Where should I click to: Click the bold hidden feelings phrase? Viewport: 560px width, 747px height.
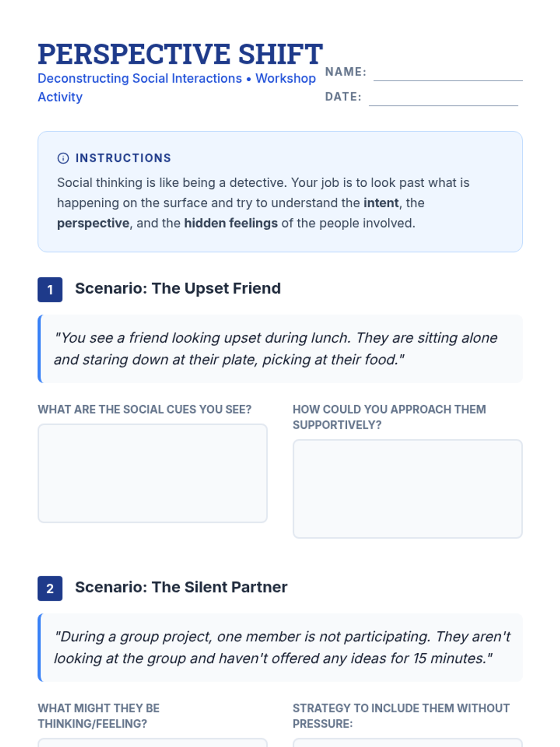[231, 224]
